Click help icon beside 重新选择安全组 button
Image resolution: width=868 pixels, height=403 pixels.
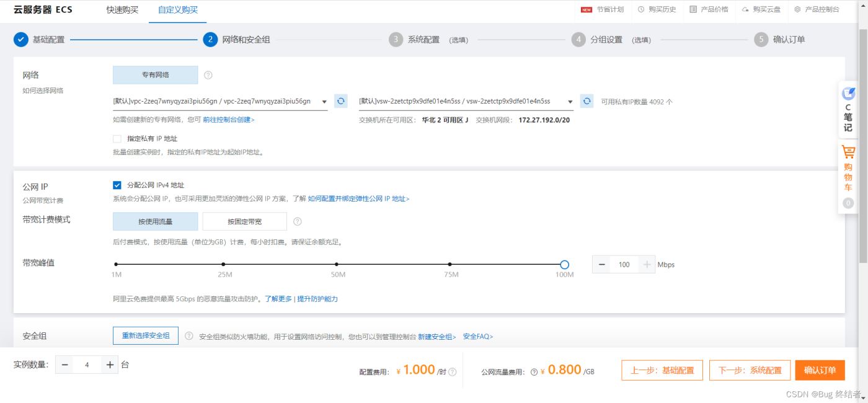(x=189, y=336)
